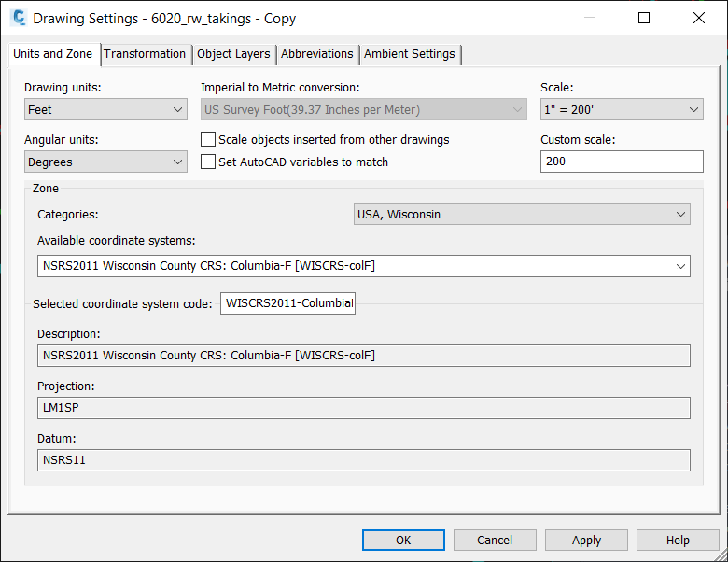This screenshot has height=562, width=728.
Task: Click the Description field
Action: point(364,356)
